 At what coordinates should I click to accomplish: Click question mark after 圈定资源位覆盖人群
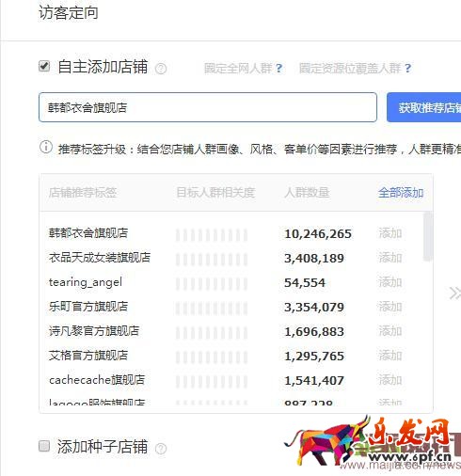[x=407, y=69]
